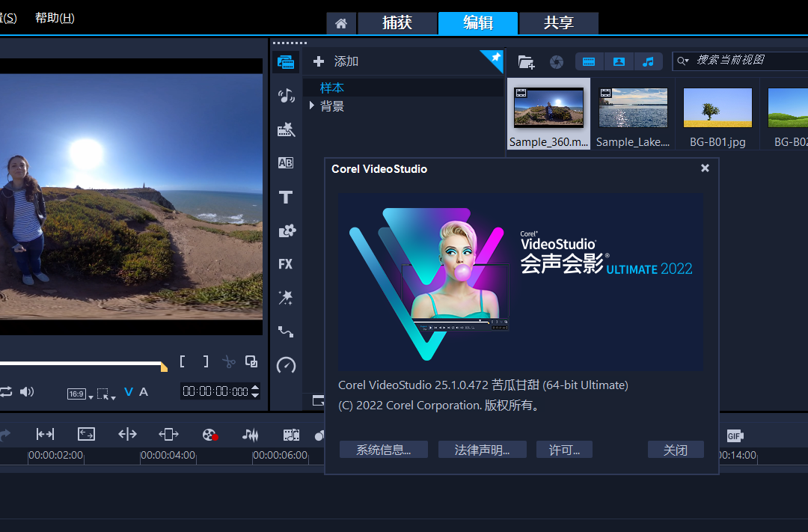Click the import media files icon

pos(526,62)
